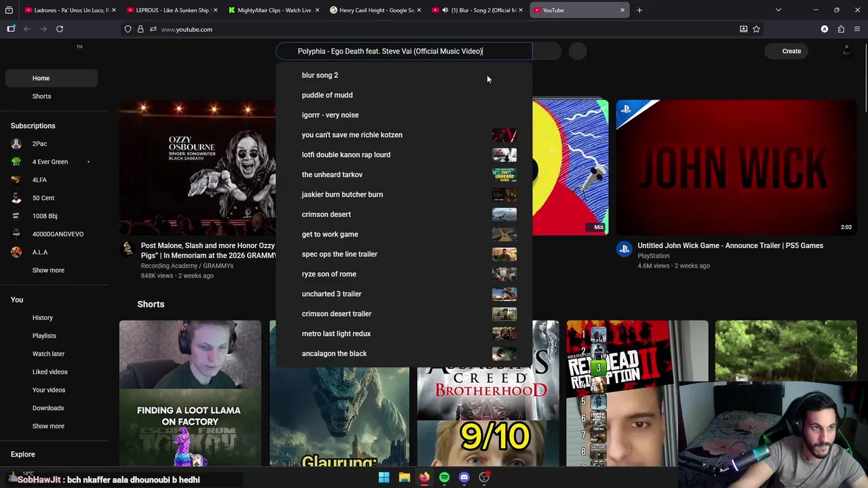
Task: Switch to the Blur - Song 2 tab
Action: (477, 10)
